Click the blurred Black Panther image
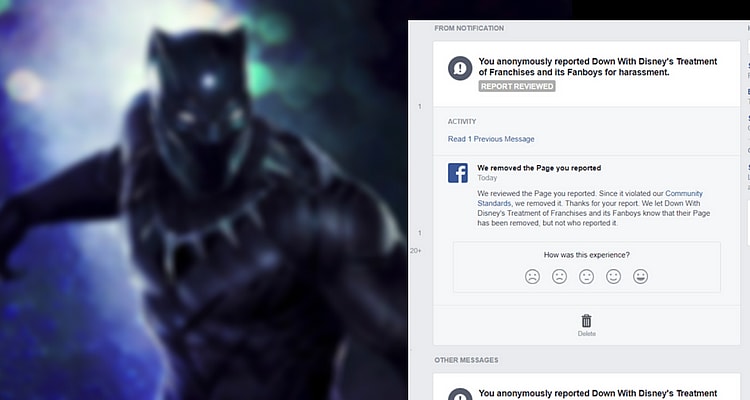The width and height of the screenshot is (750, 400). (x=200, y=200)
